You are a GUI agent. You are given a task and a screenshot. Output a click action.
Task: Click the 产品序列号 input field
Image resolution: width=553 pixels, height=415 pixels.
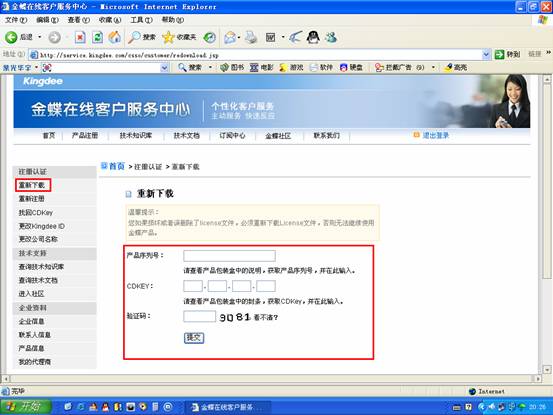pos(229,256)
